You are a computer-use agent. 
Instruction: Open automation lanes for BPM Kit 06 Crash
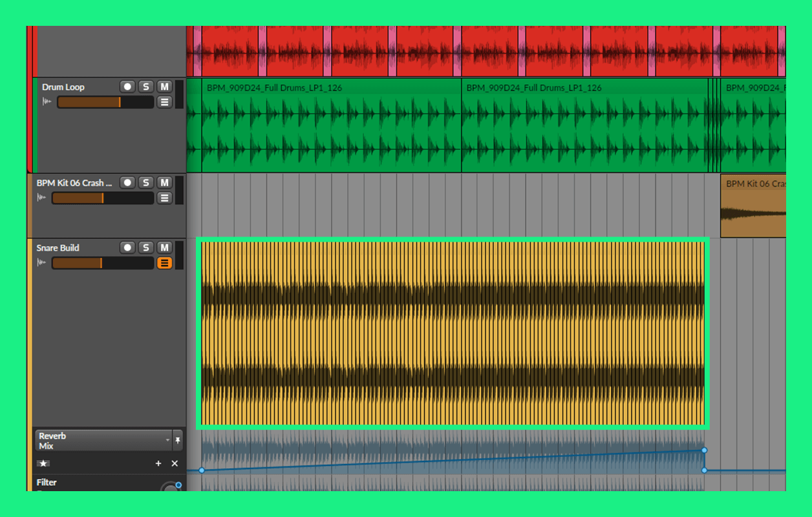(x=164, y=198)
